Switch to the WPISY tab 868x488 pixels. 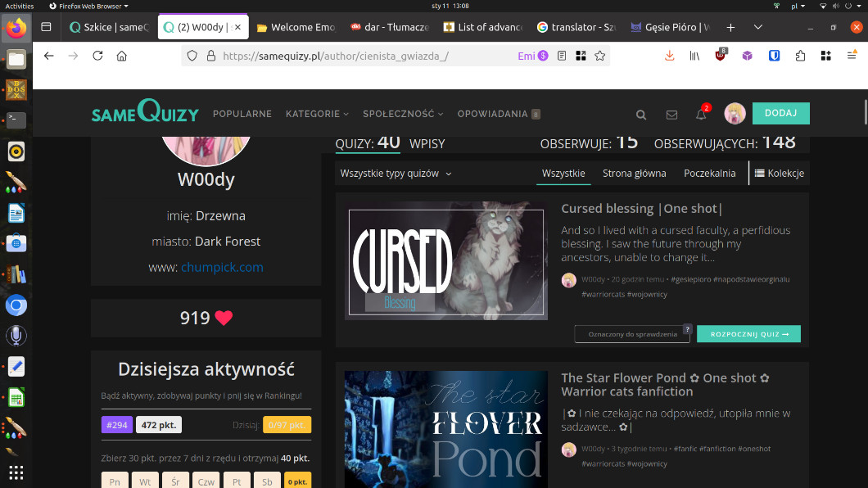pos(427,143)
